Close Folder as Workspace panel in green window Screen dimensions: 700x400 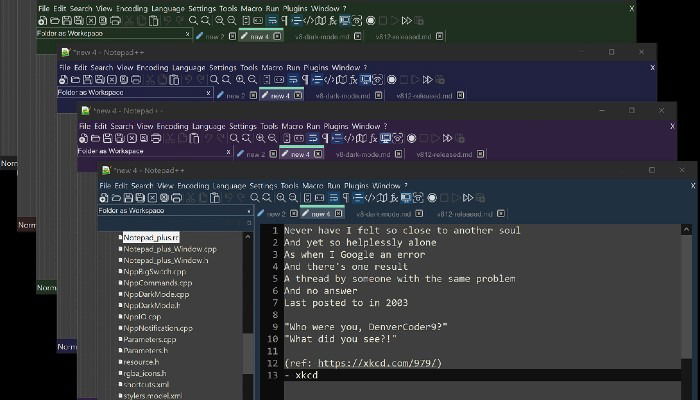point(188,33)
